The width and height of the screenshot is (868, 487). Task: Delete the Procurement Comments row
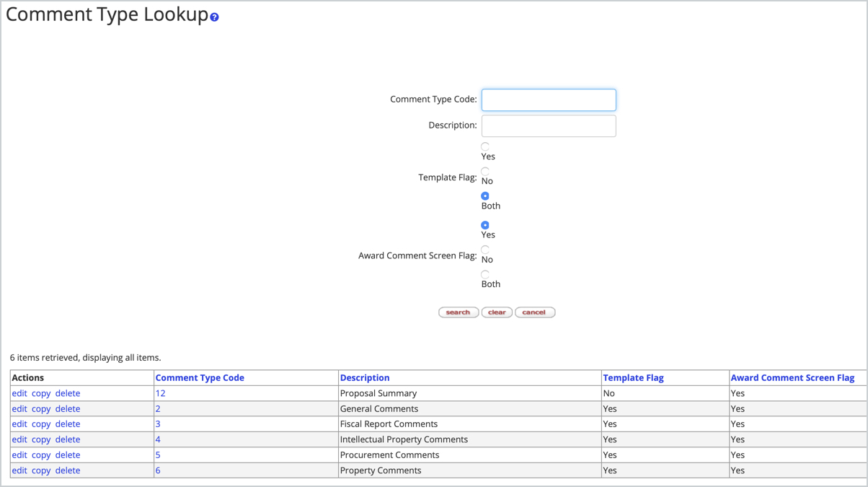pyautogui.click(x=68, y=455)
